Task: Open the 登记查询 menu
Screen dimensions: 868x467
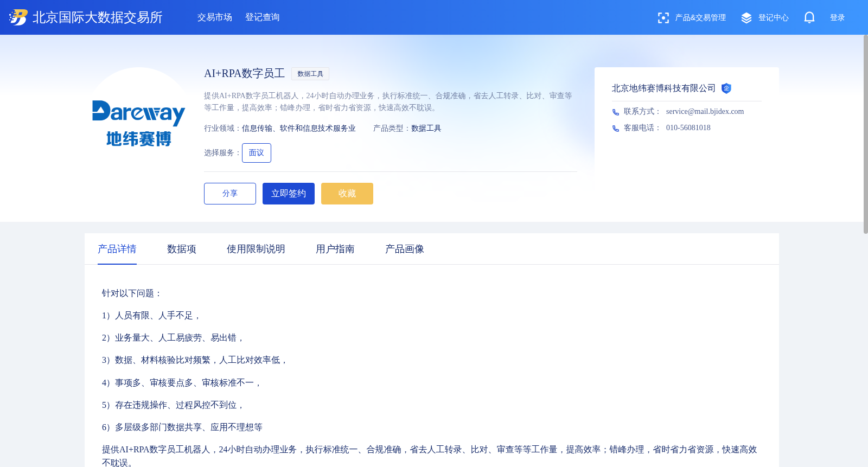Action: (x=263, y=17)
